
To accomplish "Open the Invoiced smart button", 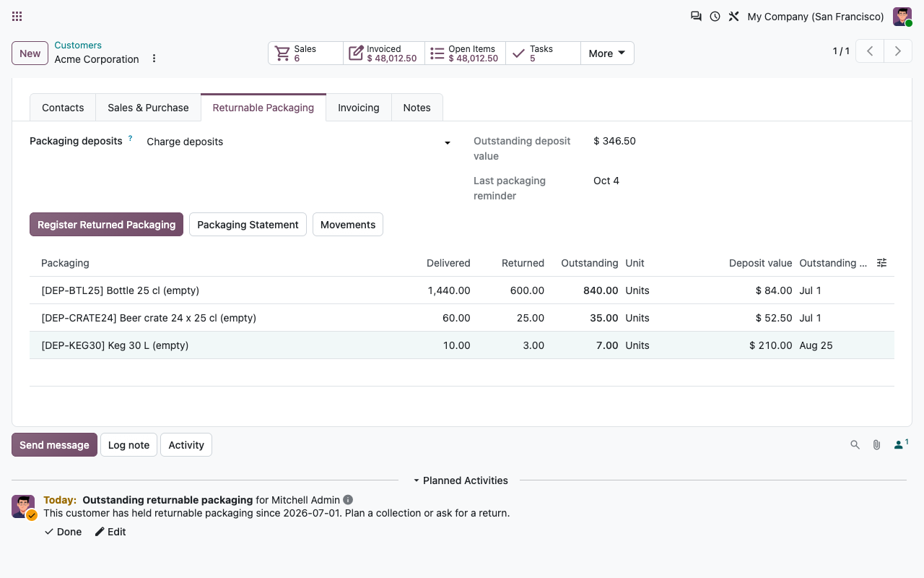I will [384, 53].
